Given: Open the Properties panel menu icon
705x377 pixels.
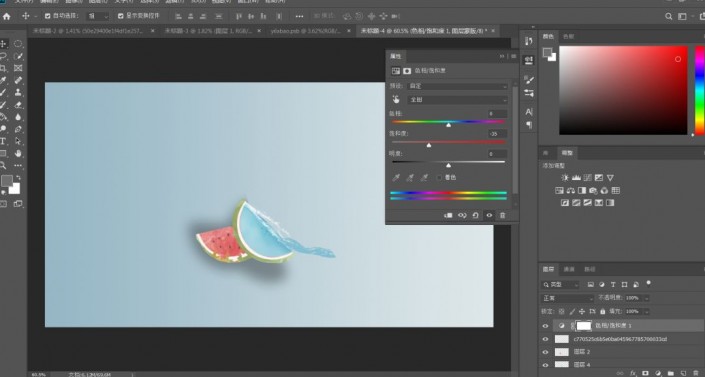Looking at the screenshot, I should (x=513, y=56).
